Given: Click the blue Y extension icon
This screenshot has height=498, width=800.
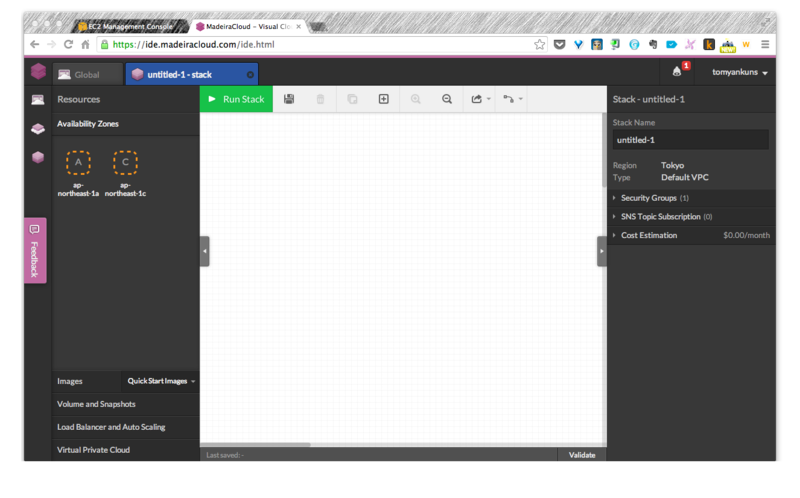Looking at the screenshot, I should [x=578, y=44].
